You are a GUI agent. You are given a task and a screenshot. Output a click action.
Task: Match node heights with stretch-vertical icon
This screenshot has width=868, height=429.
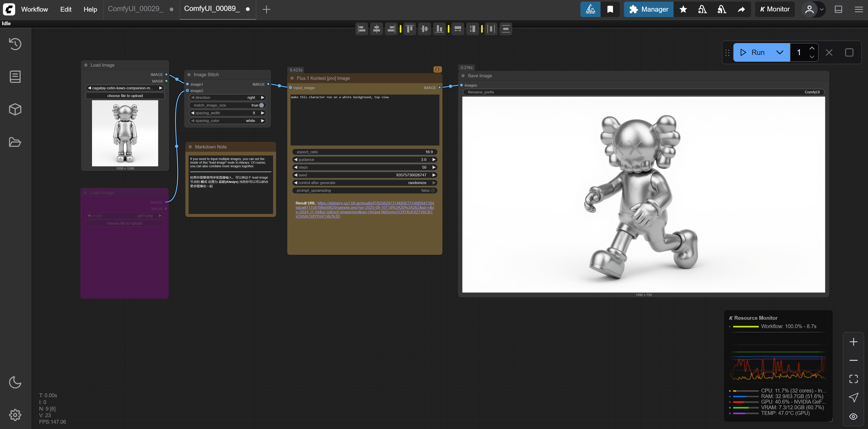point(473,29)
